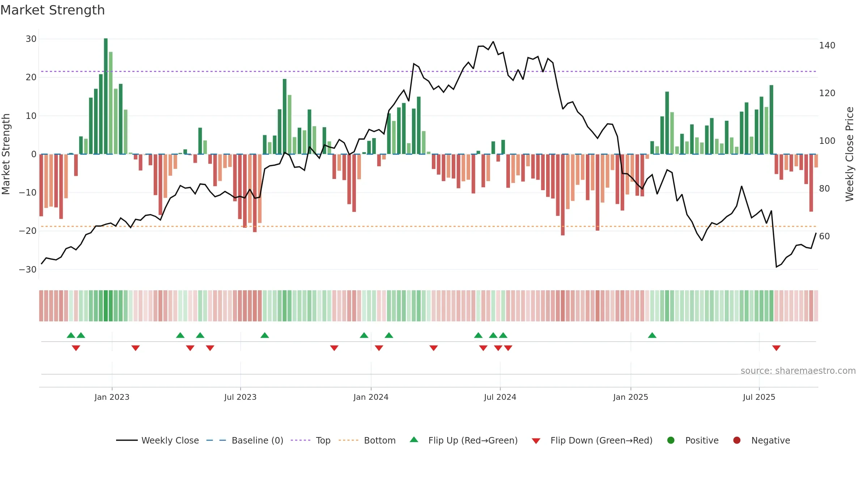Click the Jul 2024 axis label
868x488 pixels.
coord(500,397)
